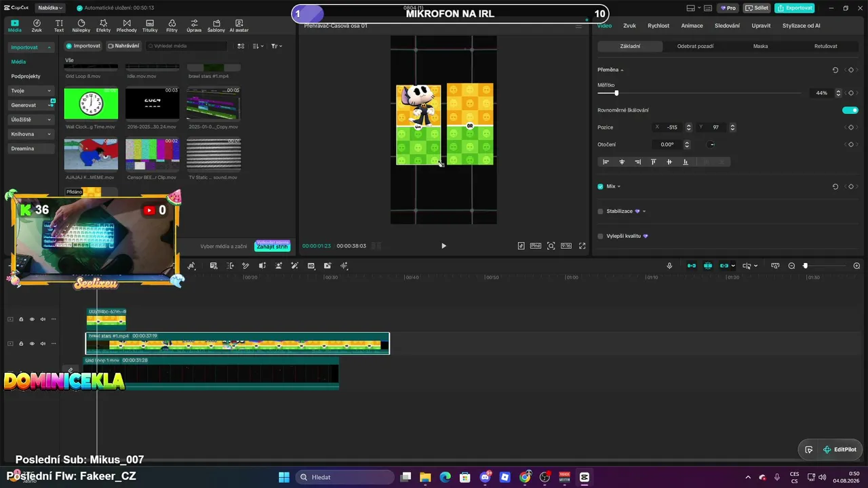Add a keyframe for Pozice

click(x=851, y=127)
